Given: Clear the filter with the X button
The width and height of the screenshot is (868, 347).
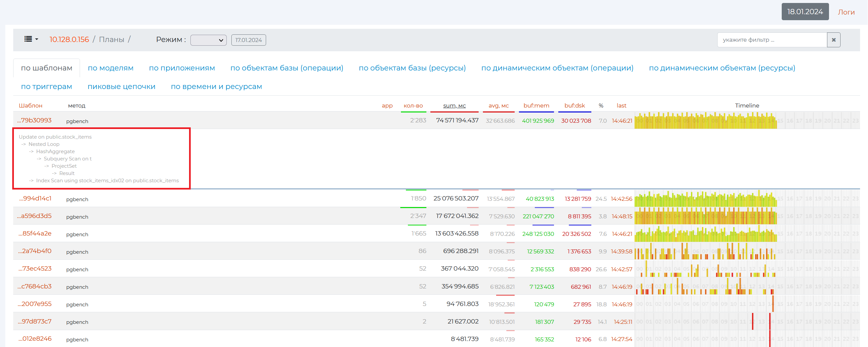Looking at the screenshot, I should (833, 40).
